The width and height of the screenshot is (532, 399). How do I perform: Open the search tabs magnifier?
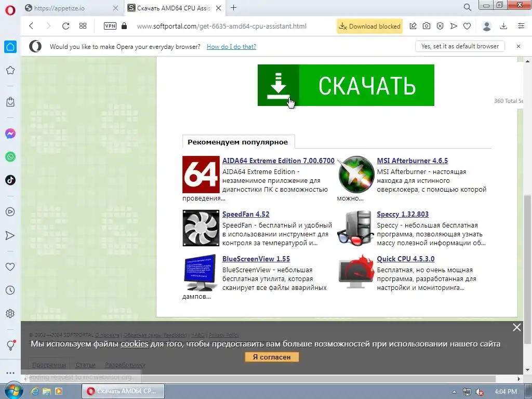(x=468, y=7)
